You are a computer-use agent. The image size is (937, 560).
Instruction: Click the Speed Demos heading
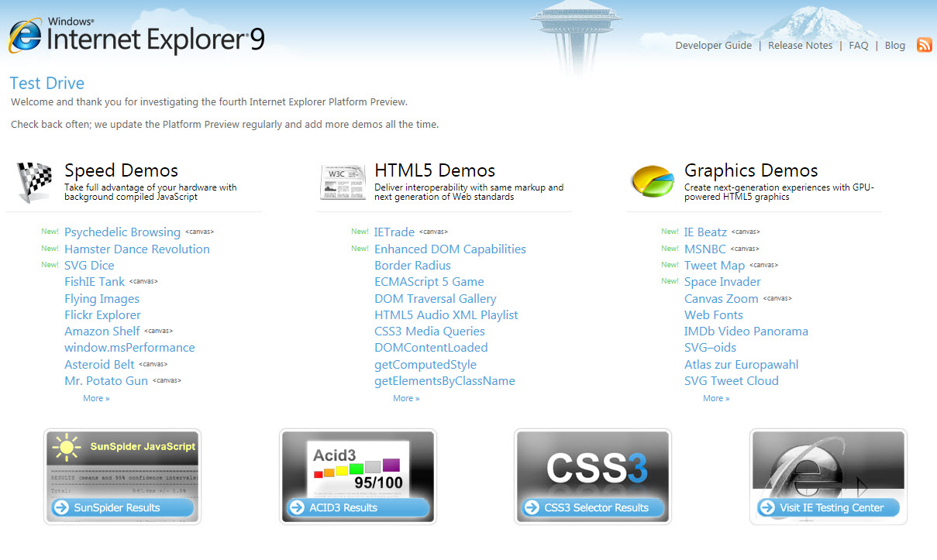(121, 170)
